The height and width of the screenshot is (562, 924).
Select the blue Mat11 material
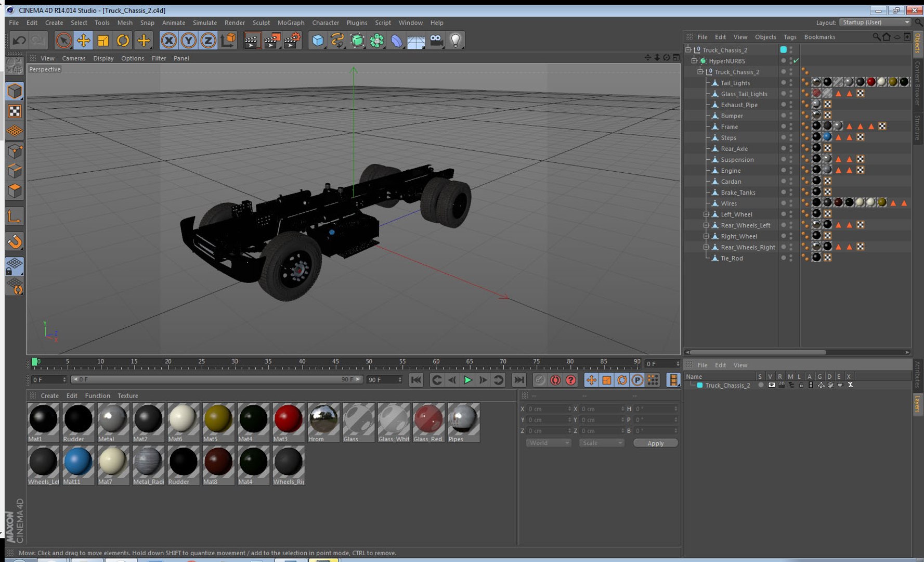(78, 466)
